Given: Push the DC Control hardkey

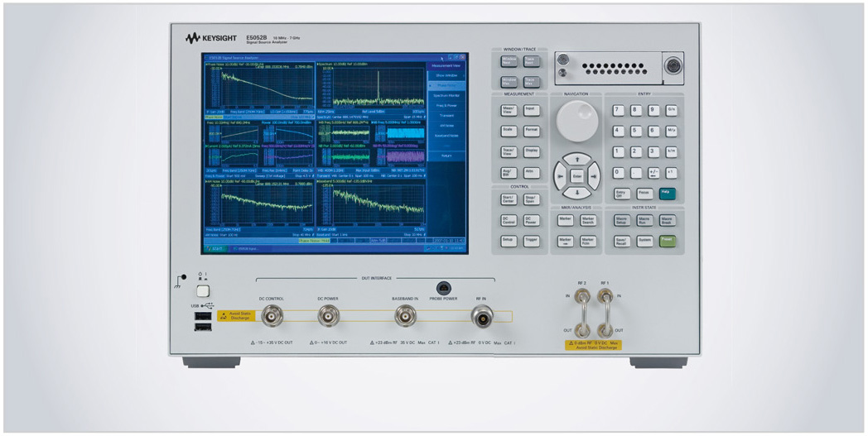Looking at the screenshot, I should (x=509, y=220).
